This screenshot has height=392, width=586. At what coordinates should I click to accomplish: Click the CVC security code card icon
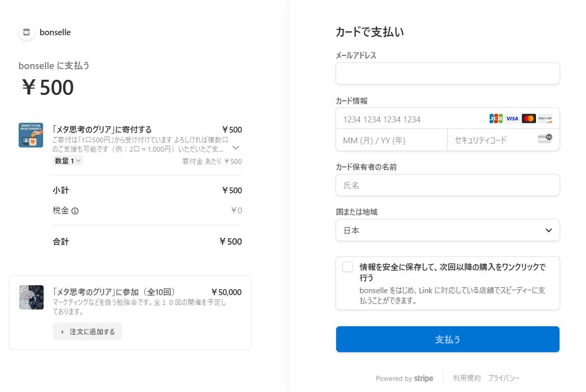[545, 138]
